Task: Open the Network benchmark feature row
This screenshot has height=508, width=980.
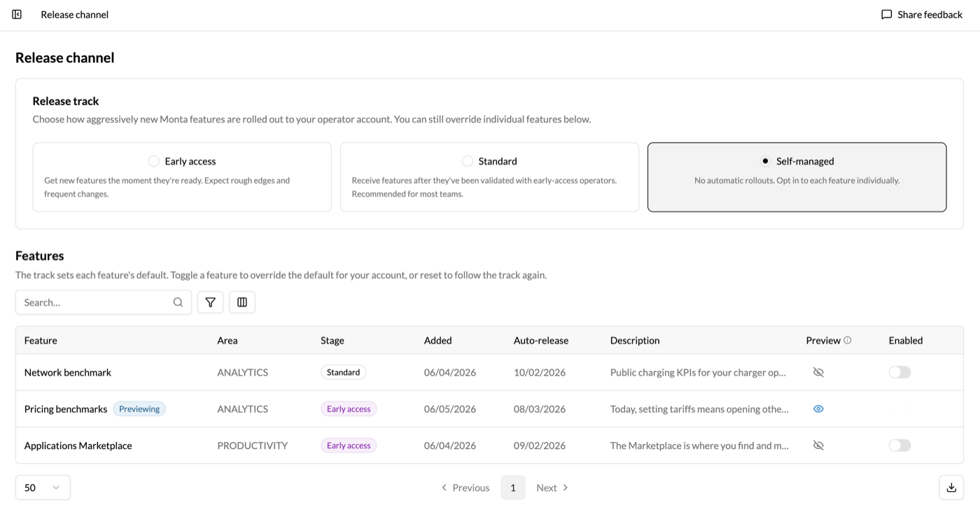Action: coord(489,372)
